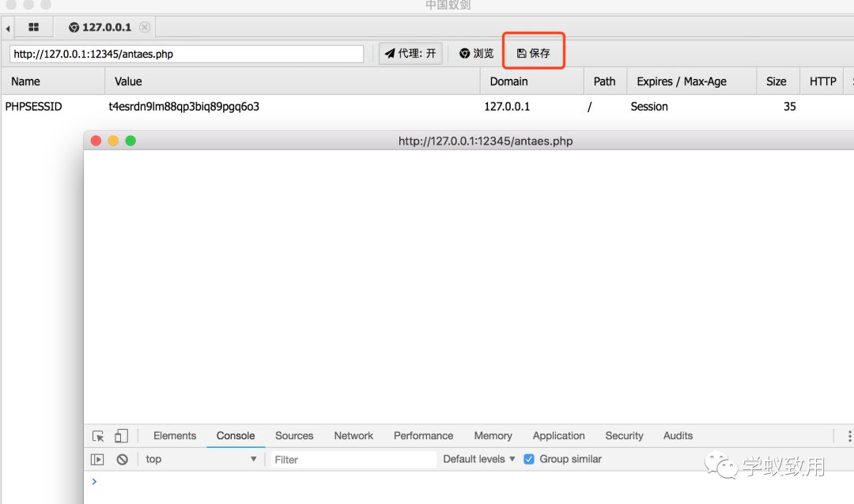
Task: Open the Elements devtools tab
Action: coord(175,436)
